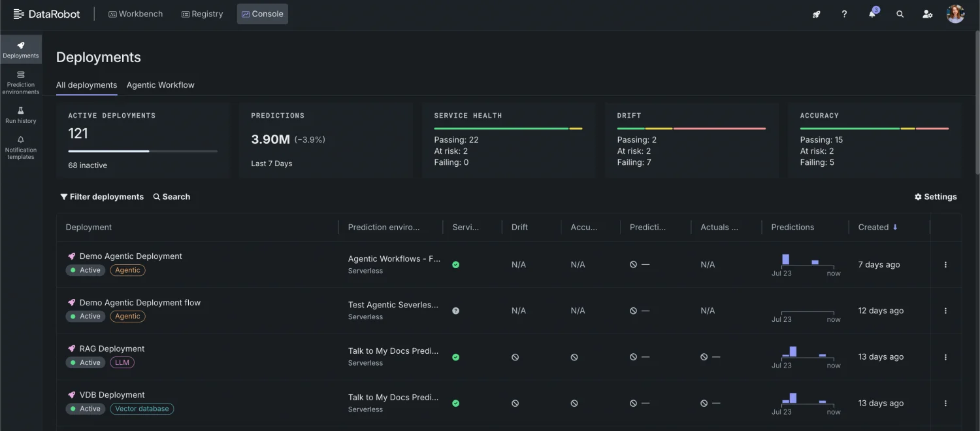Expand Filter deployments options
The width and height of the screenshot is (980, 431).
[x=102, y=197]
